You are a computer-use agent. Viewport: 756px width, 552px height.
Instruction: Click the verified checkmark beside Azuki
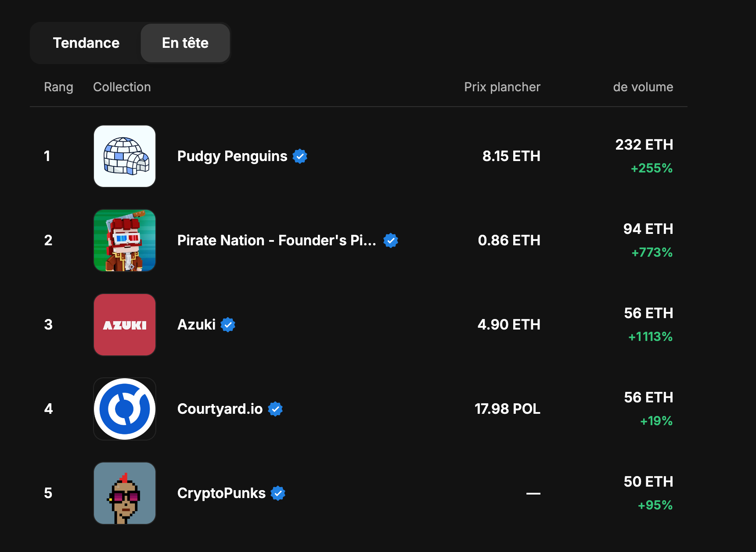228,325
